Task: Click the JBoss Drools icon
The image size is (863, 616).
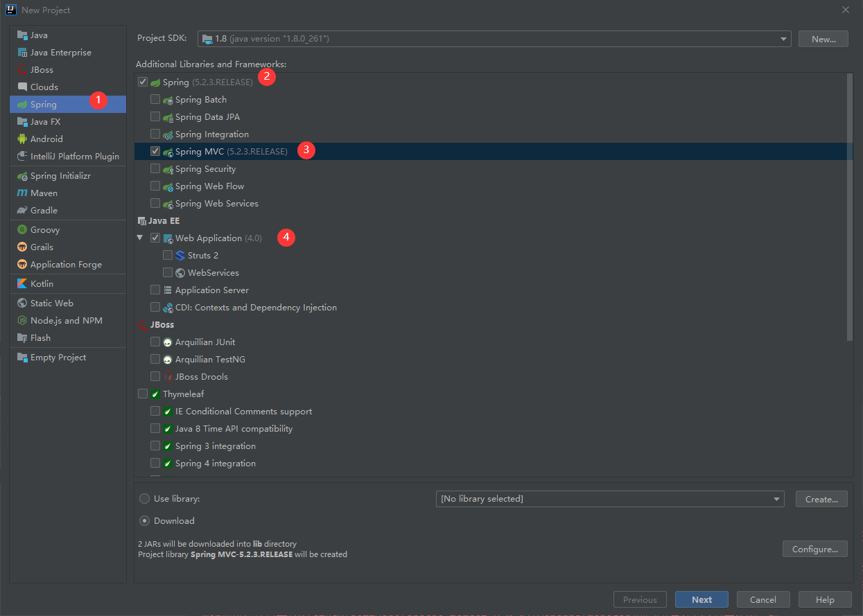Action: point(168,376)
